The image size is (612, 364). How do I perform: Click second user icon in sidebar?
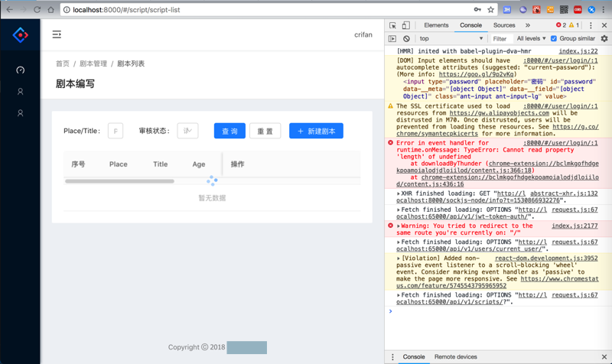(x=21, y=112)
